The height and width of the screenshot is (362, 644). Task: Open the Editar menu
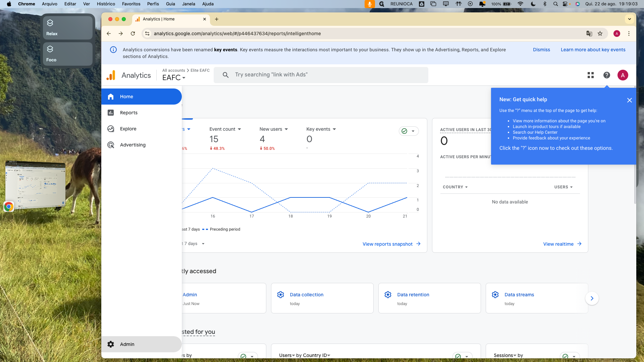(70, 4)
